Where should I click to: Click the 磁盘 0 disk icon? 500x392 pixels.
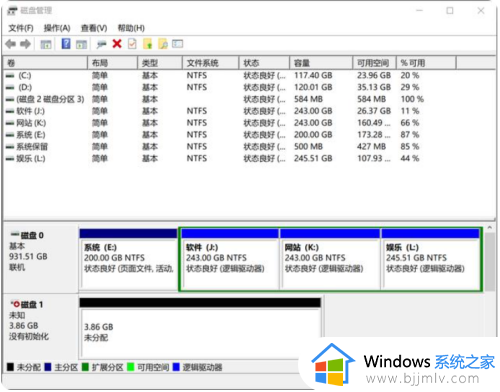(15, 234)
